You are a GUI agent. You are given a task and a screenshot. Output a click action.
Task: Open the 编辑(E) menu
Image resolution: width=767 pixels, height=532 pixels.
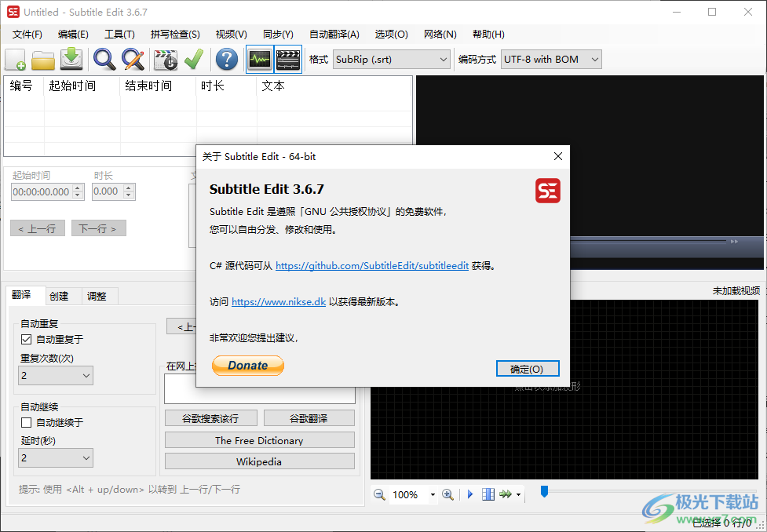click(x=73, y=35)
